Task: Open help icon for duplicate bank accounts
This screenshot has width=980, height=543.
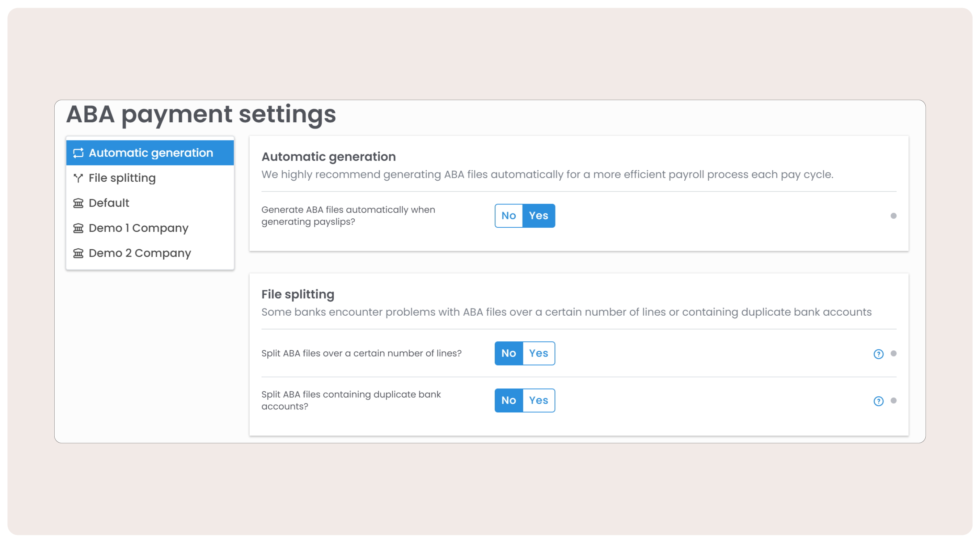Action: [x=878, y=401]
